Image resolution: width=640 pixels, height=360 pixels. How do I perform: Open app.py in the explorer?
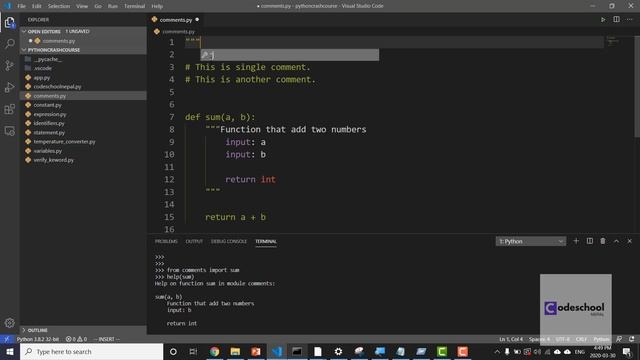42,78
